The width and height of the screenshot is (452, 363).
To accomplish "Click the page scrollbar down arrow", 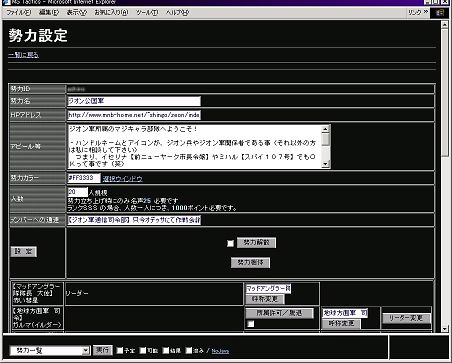I will (444, 329).
